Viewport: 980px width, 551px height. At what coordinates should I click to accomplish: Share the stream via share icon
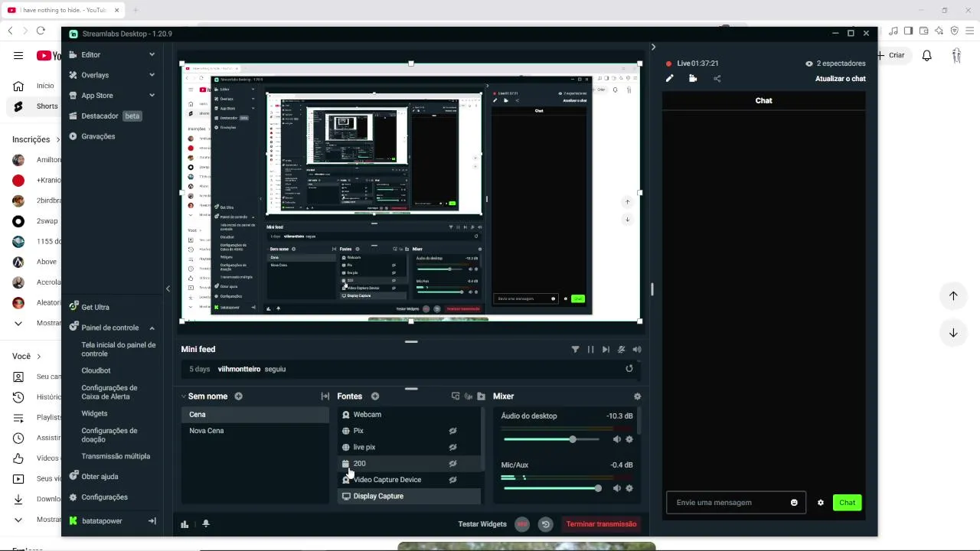click(717, 78)
